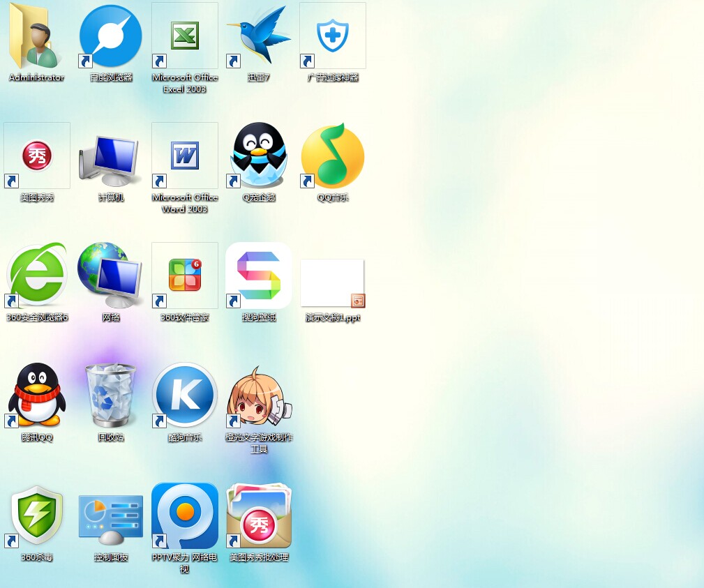Select the Microsoft Office Excel 2003 icon
Screen dimensions: 704x588
tap(185, 36)
